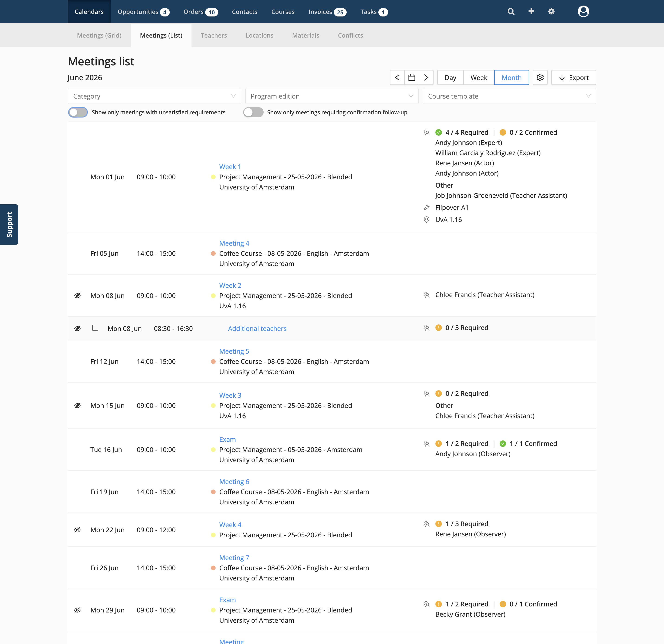664x644 pixels.
Task: Toggle hidden eye icon on Mon 29 Jun row
Action: click(77, 610)
